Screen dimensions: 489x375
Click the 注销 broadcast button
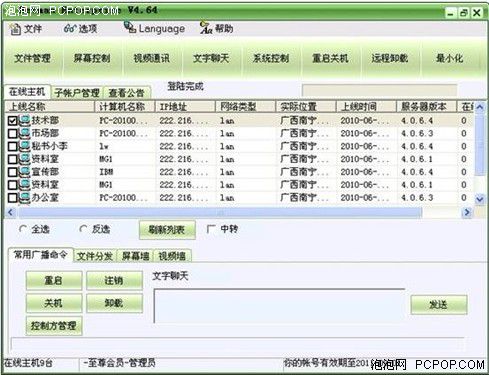pyautogui.click(x=114, y=280)
